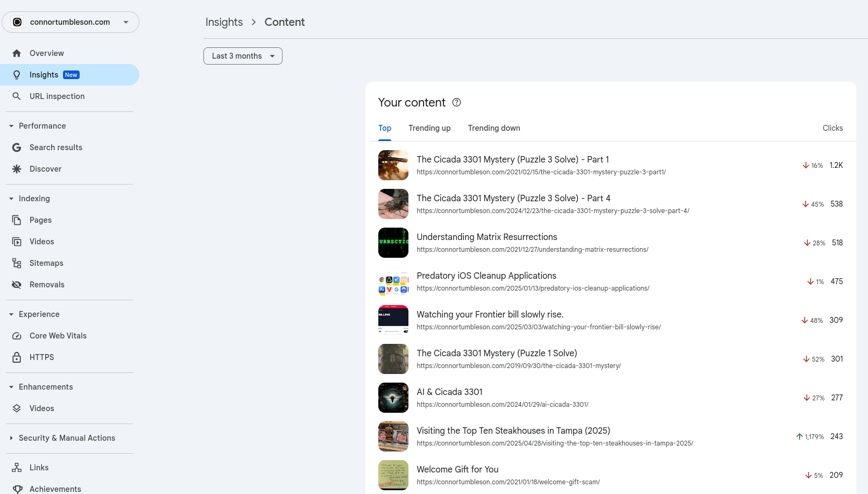The width and height of the screenshot is (868, 494).
Task: Open the Links network icon
Action: 17,468
